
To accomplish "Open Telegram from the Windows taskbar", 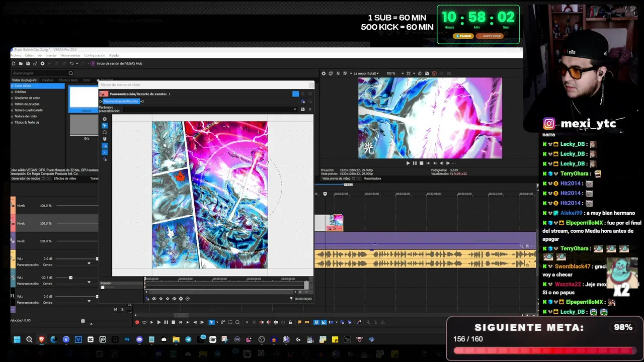I will coord(188,339).
